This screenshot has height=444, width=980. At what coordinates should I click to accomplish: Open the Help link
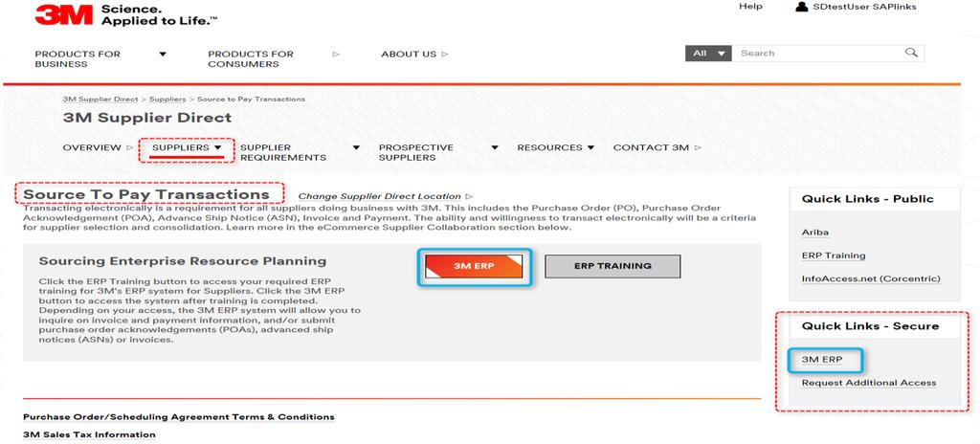[x=750, y=7]
